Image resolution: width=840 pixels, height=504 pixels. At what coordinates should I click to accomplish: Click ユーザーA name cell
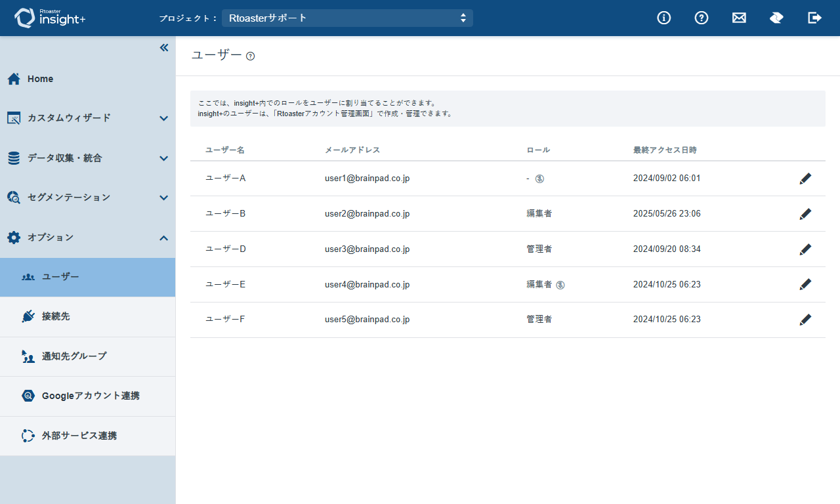(226, 178)
